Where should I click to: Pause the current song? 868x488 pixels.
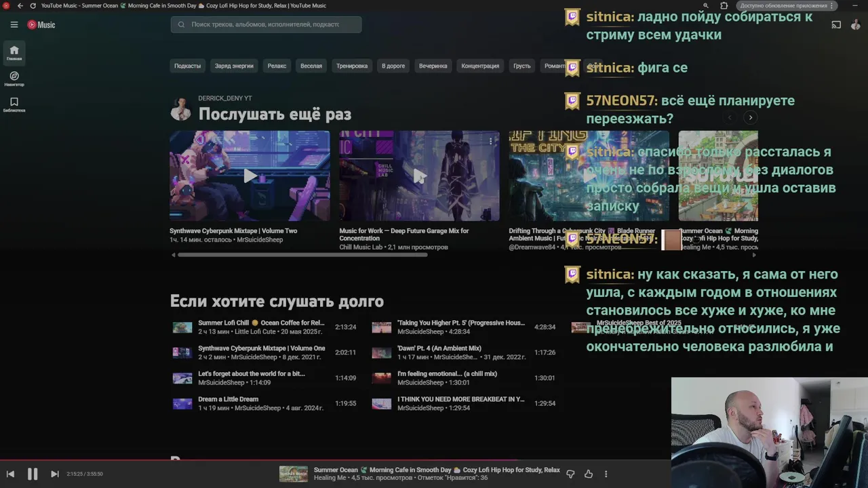[x=33, y=474]
